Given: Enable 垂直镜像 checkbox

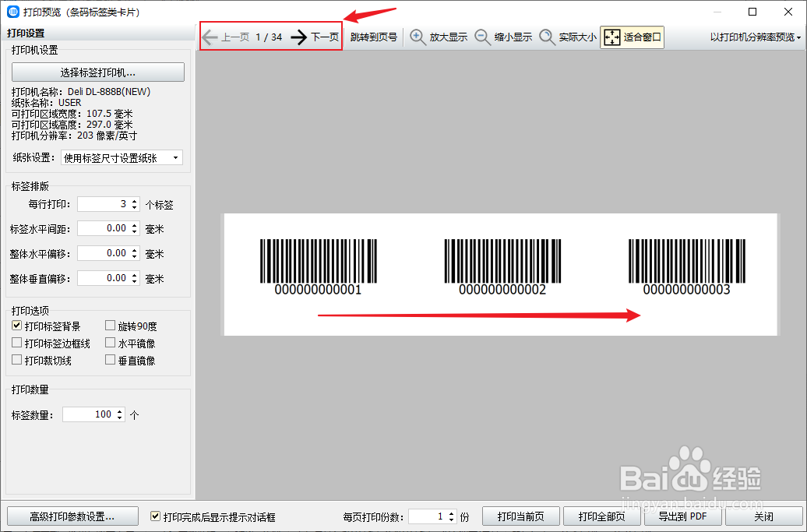Looking at the screenshot, I should 110,360.
